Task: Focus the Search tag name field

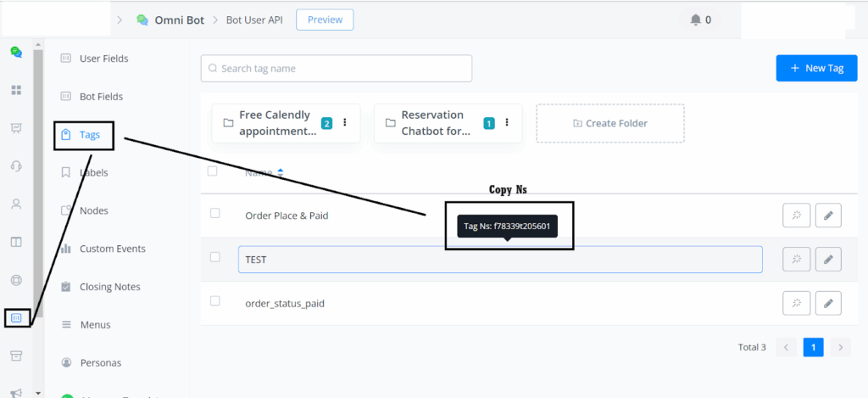Action: tap(336, 68)
